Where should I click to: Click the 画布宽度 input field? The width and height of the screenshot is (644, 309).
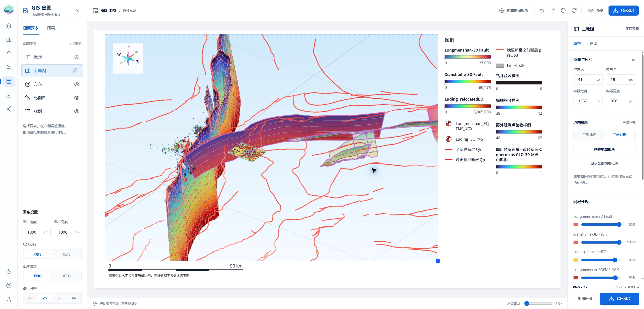(36, 232)
